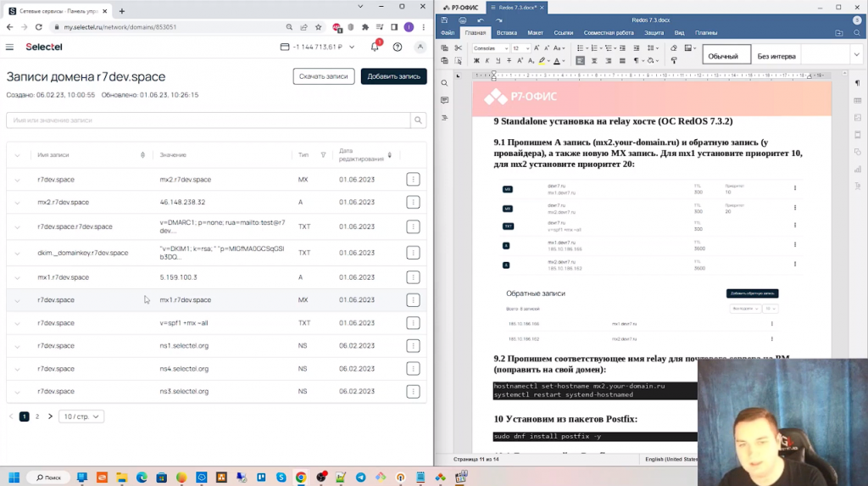This screenshot has height=486, width=868.
Task: Open actions menu for mx2.r7dev.space A record
Action: (x=413, y=202)
